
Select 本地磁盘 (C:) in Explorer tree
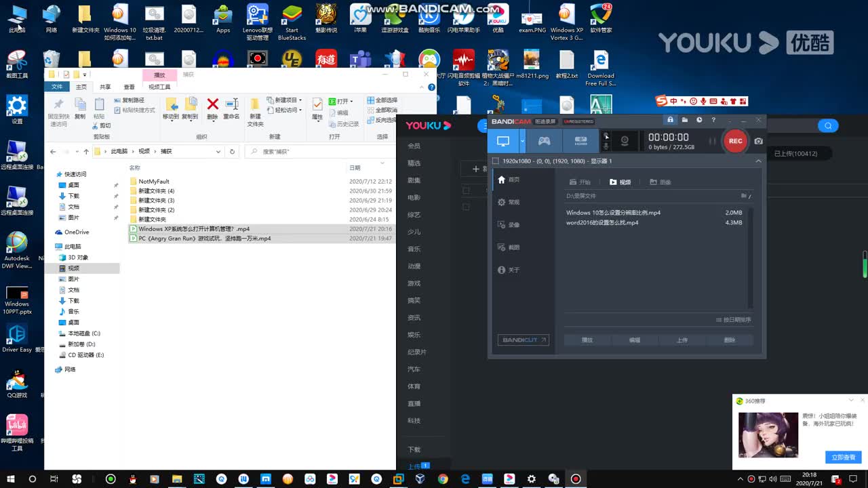click(x=84, y=333)
